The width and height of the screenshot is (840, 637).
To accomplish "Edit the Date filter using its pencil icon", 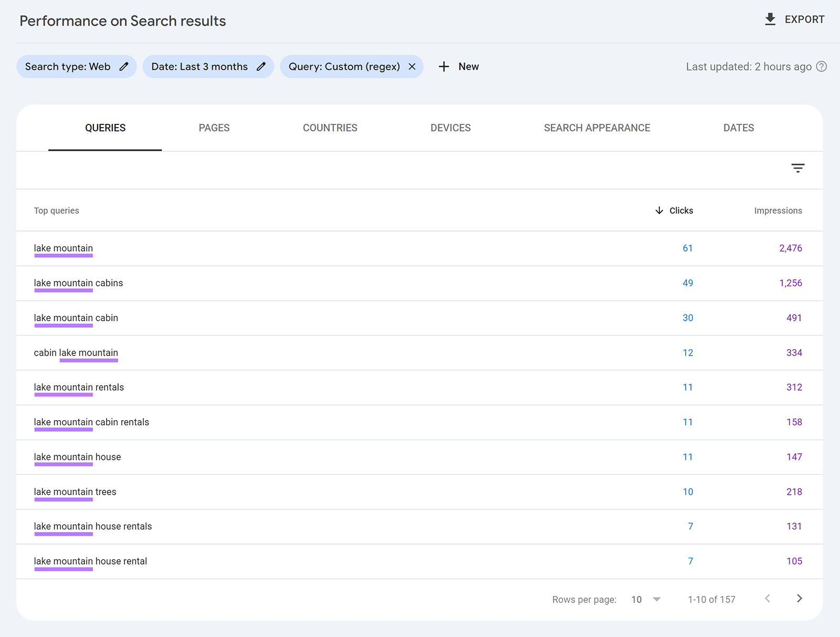I will point(261,66).
